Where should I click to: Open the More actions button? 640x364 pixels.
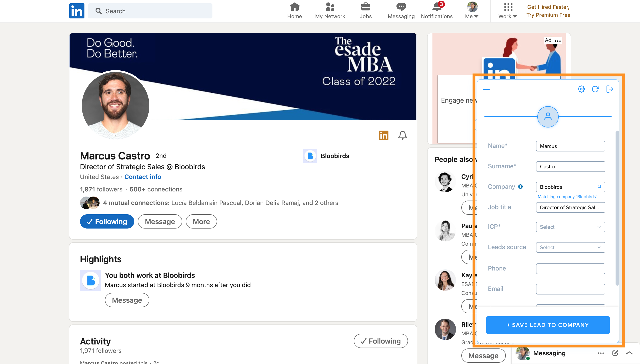(201, 221)
